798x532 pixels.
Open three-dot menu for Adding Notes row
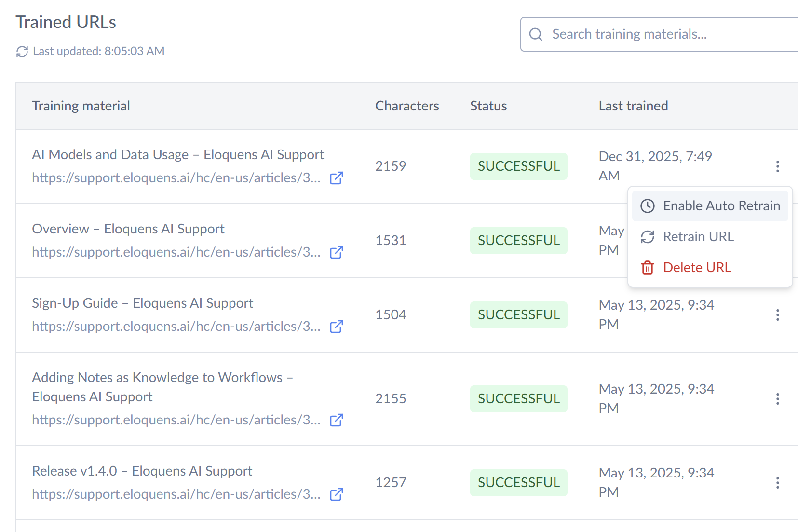[777, 399]
